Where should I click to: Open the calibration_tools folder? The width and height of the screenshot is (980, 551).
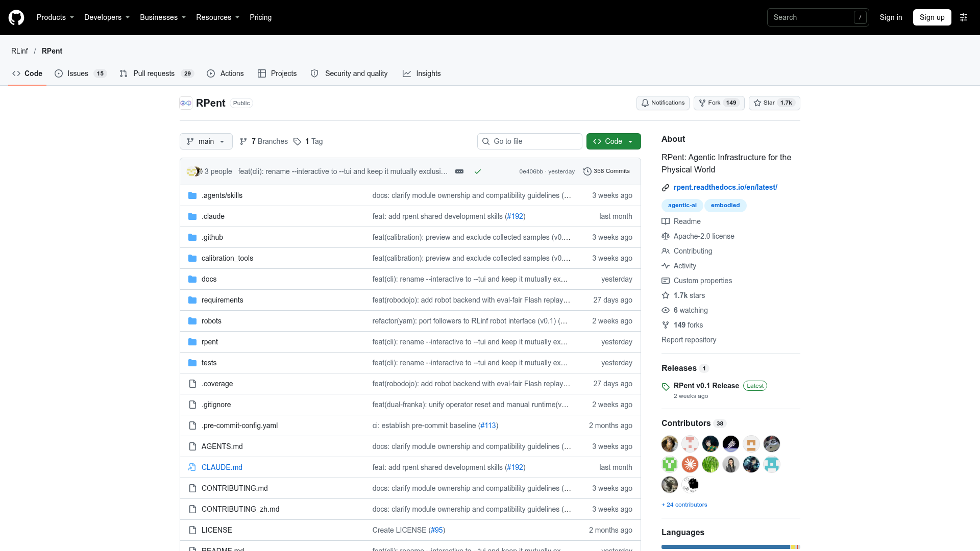[x=227, y=258]
